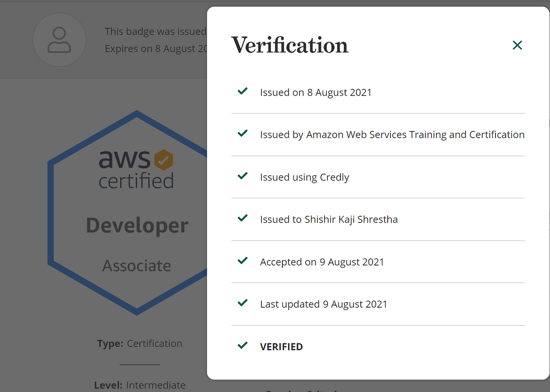Screen dimensions: 550x392
Task: Click the green checkmark beside Issued on 8 August 2021
Action: point(243,92)
